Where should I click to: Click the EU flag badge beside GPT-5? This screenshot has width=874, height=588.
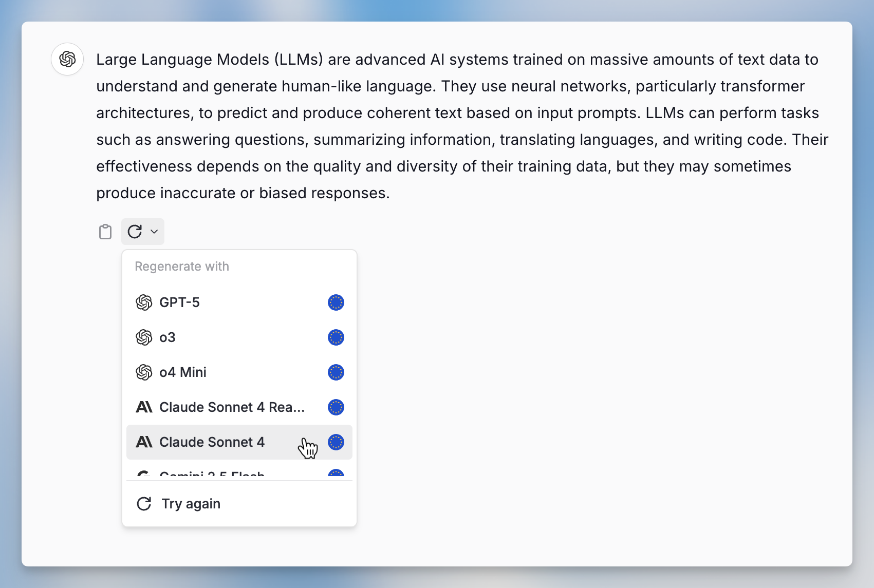336,302
